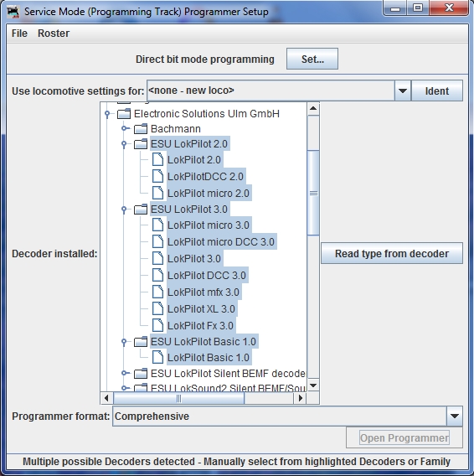Open the Programmer format dropdown
Screen dimensions: 474x476
[454, 416]
